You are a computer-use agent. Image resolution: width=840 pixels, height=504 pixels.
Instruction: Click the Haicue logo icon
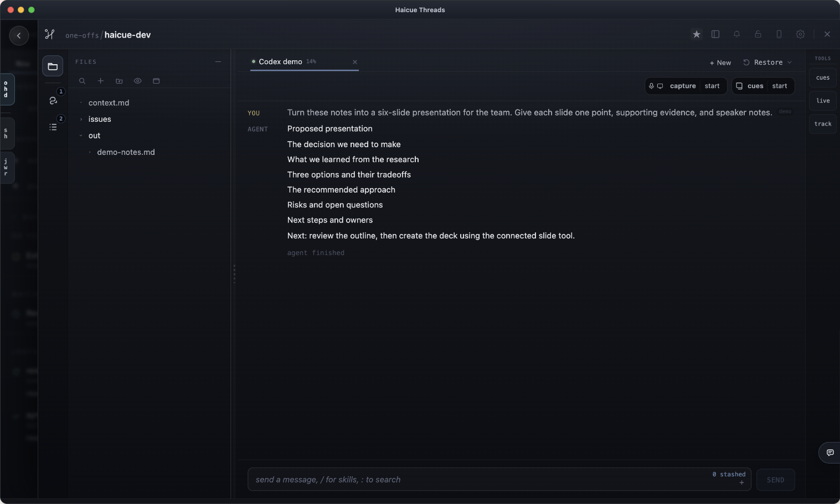(x=50, y=34)
